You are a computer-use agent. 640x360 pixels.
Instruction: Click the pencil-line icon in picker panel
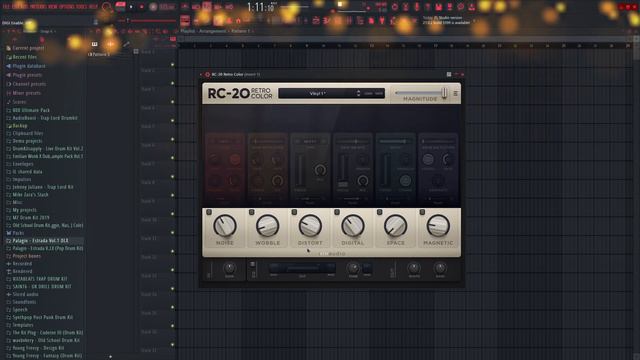point(126,44)
